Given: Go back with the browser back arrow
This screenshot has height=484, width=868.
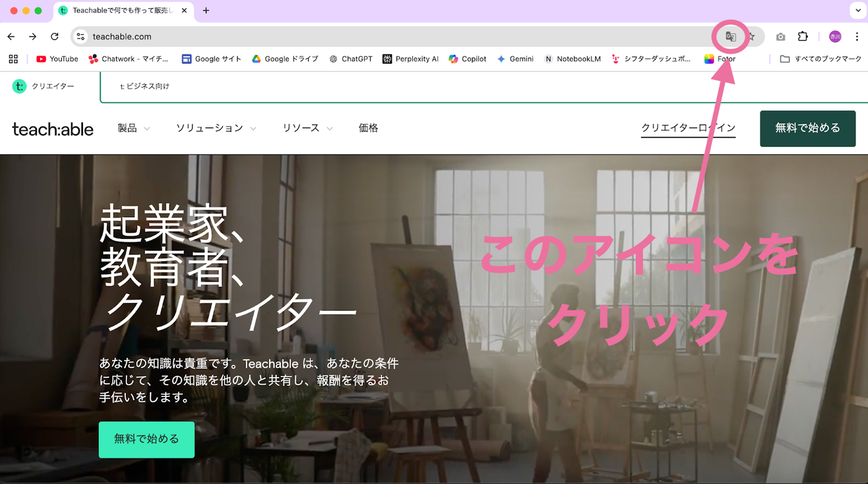Looking at the screenshot, I should tap(11, 37).
